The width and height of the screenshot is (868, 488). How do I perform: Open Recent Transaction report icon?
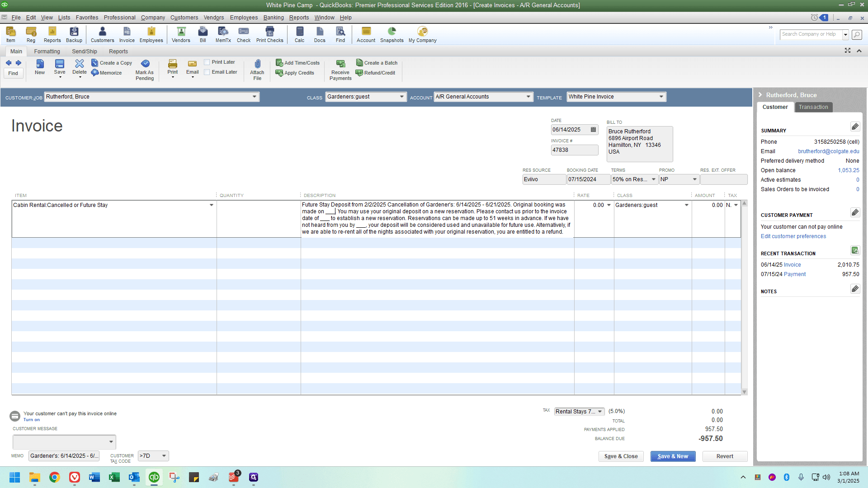pyautogui.click(x=855, y=250)
